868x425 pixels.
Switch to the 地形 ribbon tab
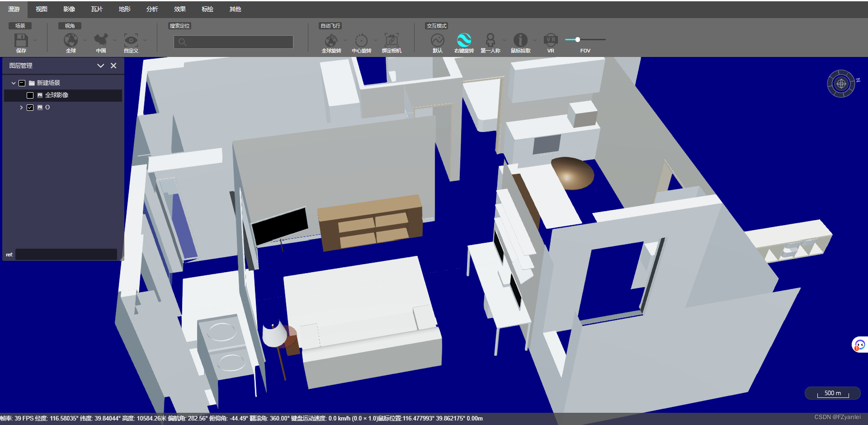click(x=124, y=9)
